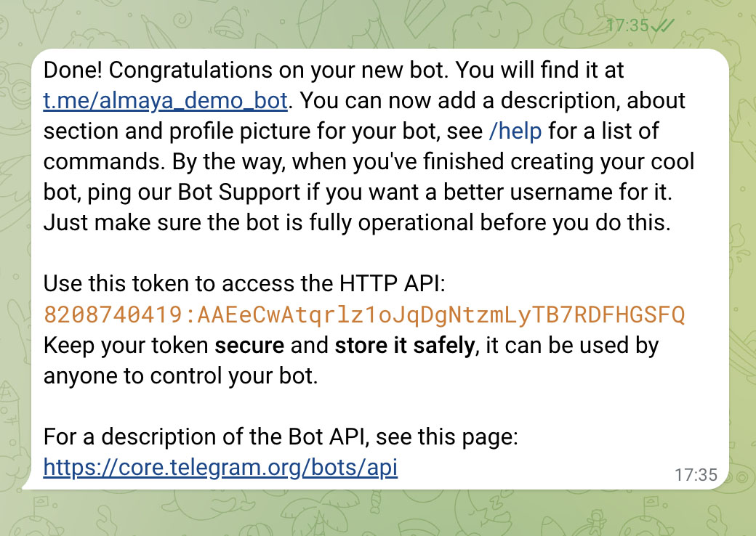The width and height of the screenshot is (756, 536).
Task: Click the gray 17:35 time inside the bubble
Action: (696, 475)
